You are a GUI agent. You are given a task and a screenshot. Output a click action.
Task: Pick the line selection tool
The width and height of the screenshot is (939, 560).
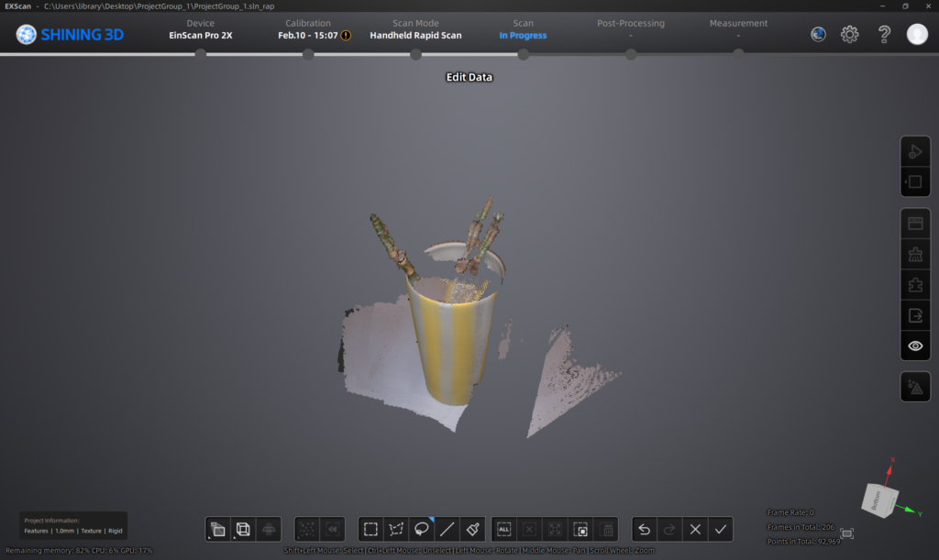pyautogui.click(x=447, y=529)
